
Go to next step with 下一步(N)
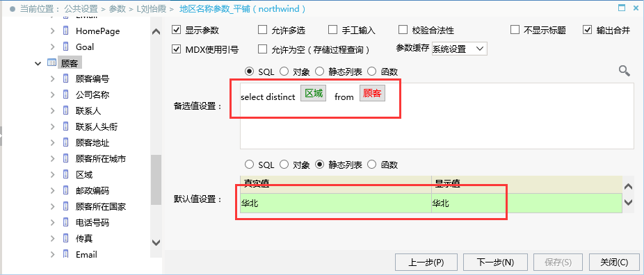click(x=495, y=262)
